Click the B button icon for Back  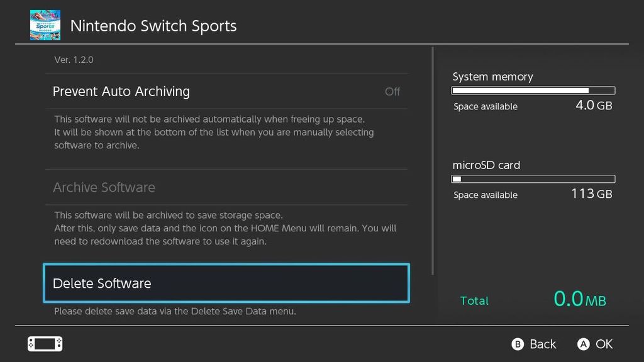pyautogui.click(x=518, y=344)
